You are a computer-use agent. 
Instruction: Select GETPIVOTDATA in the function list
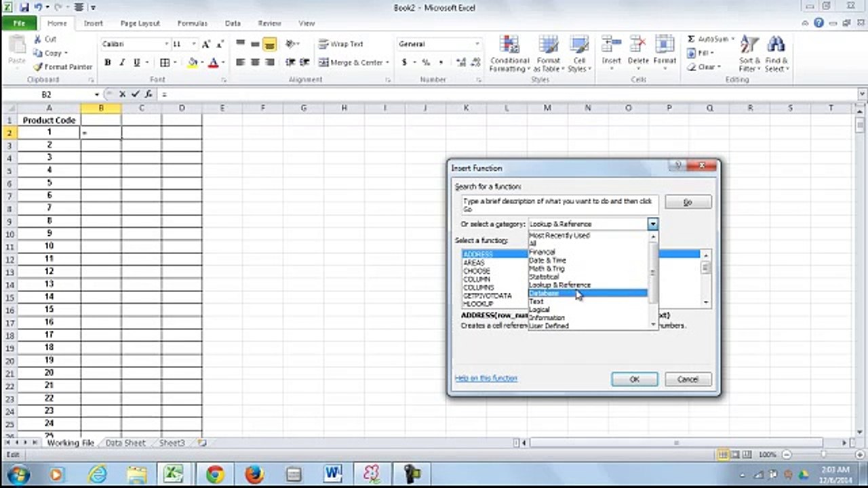pos(487,296)
